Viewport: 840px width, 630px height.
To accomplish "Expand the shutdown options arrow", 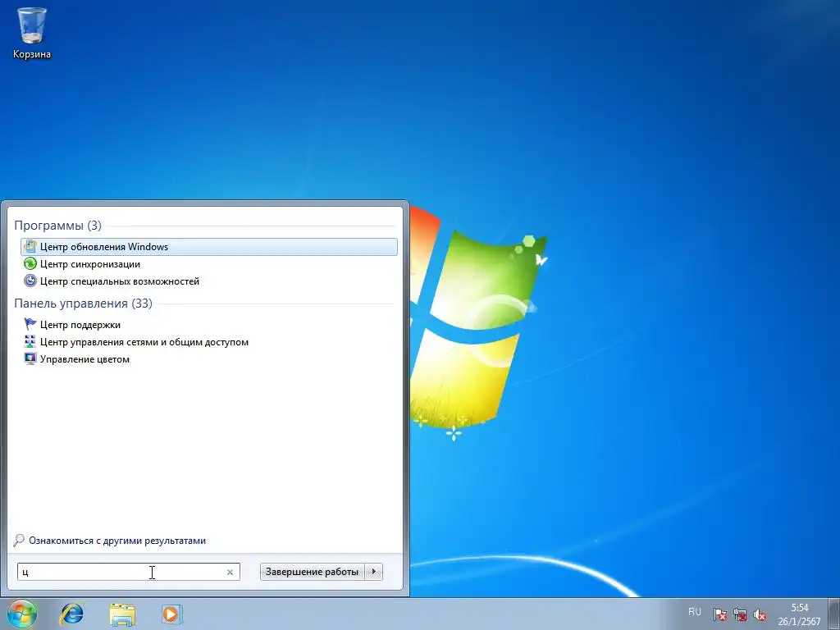I will (374, 572).
